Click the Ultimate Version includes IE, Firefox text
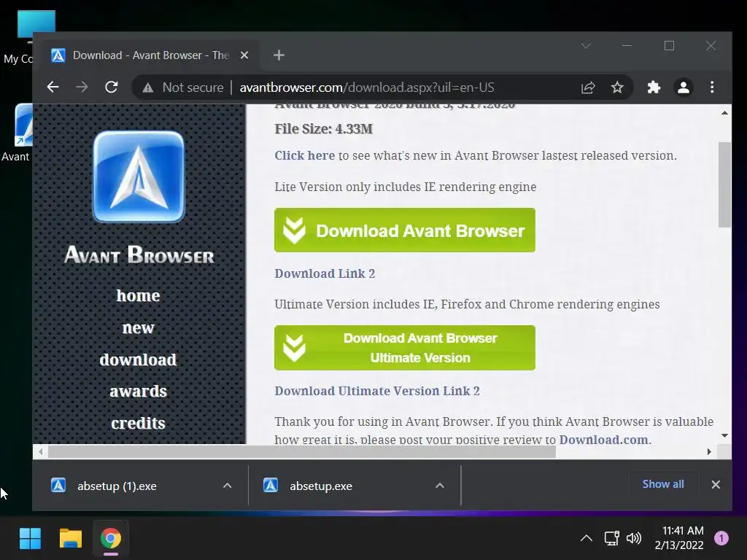 pyautogui.click(x=467, y=304)
